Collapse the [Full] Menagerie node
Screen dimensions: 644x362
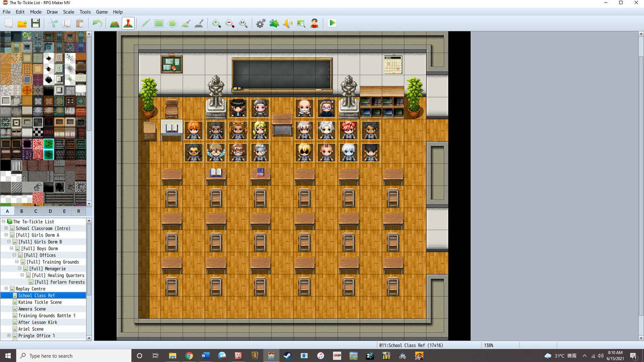pyautogui.click(x=19, y=269)
